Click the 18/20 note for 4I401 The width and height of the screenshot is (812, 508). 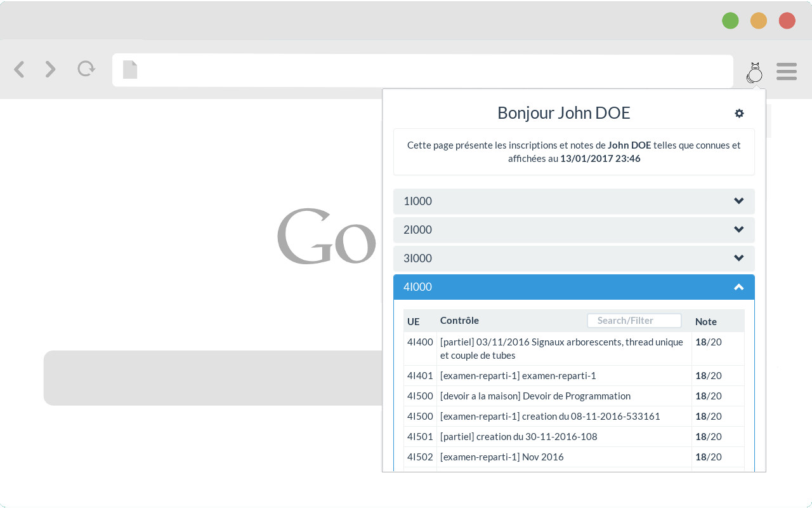pos(709,375)
